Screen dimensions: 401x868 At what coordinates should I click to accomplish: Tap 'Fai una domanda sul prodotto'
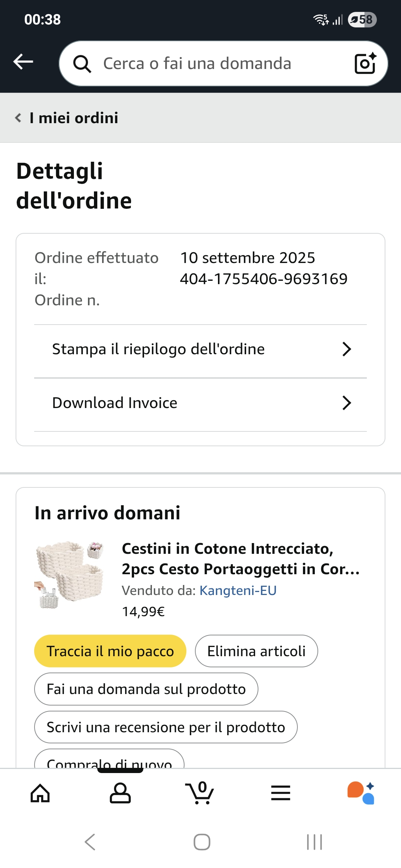coord(146,689)
